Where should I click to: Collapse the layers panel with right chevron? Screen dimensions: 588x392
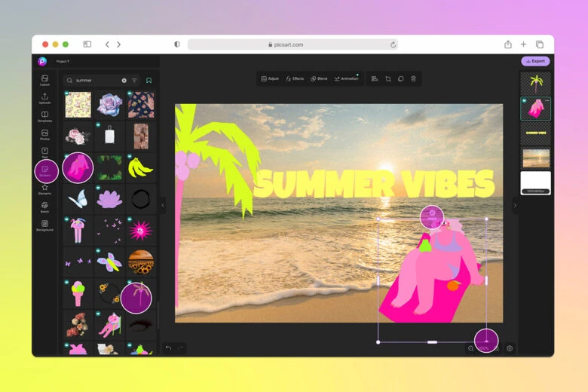point(515,205)
